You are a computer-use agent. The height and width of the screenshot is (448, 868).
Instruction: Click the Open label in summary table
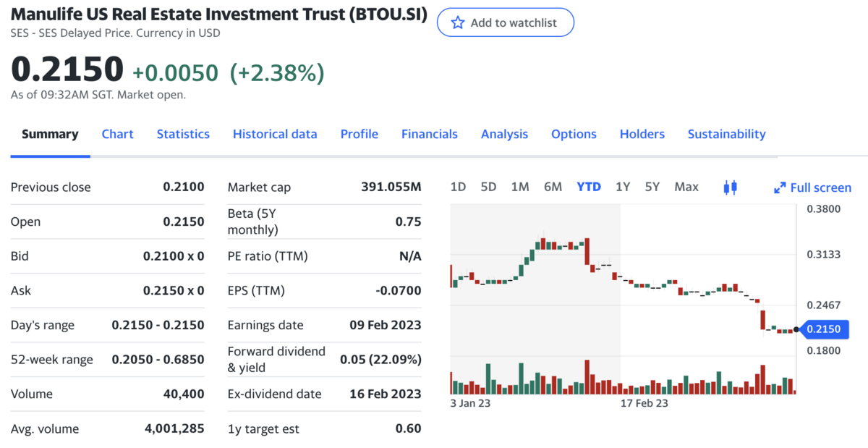click(x=25, y=221)
